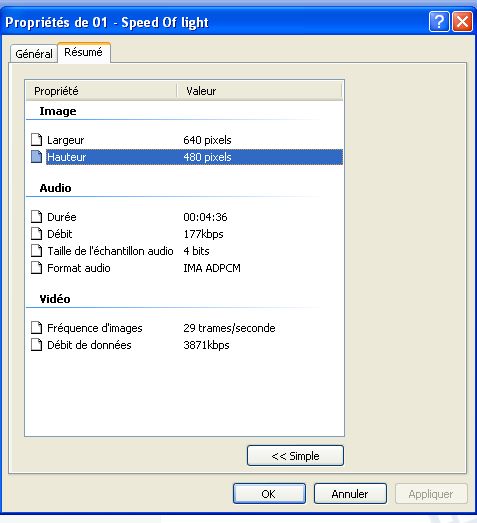Open the help question mark button
This screenshot has width=477, height=523.
[x=439, y=22]
